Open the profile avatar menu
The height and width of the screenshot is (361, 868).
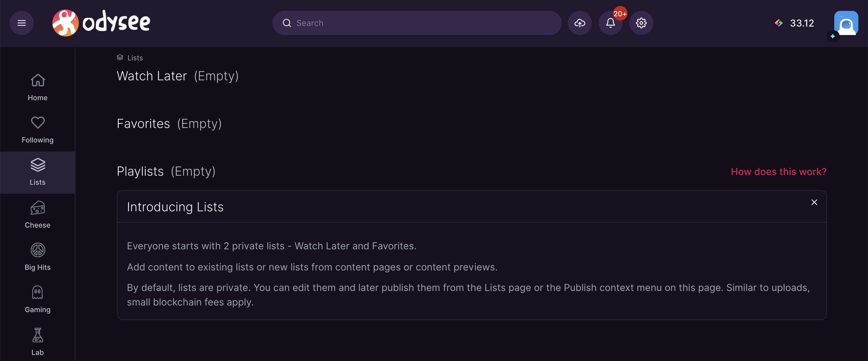click(846, 23)
